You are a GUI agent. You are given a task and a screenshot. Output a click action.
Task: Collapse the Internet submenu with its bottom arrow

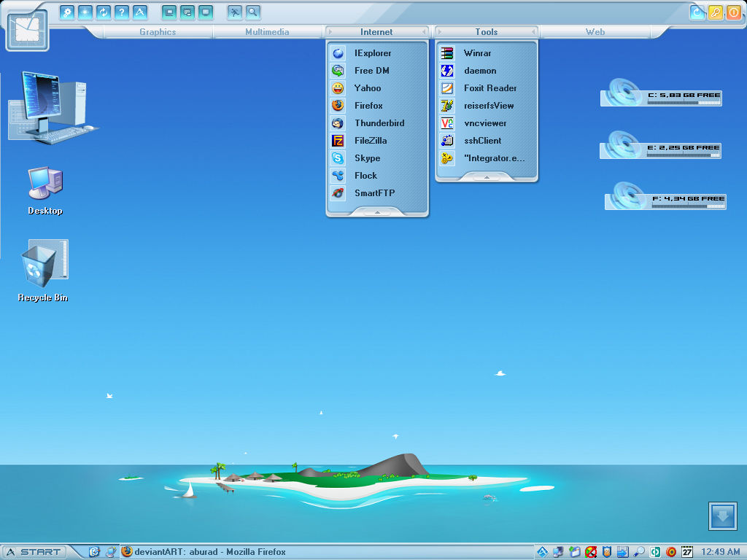[x=376, y=211]
